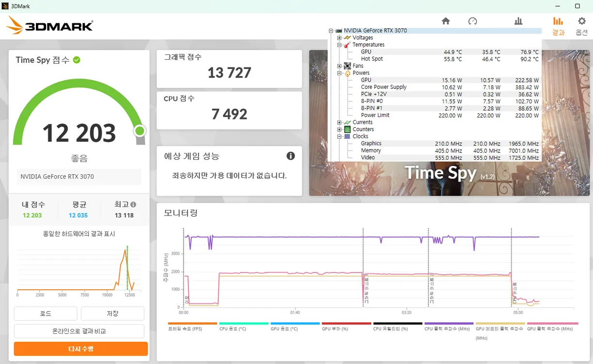
Task: Open the bar chart stress test icon
Action: [518, 21]
